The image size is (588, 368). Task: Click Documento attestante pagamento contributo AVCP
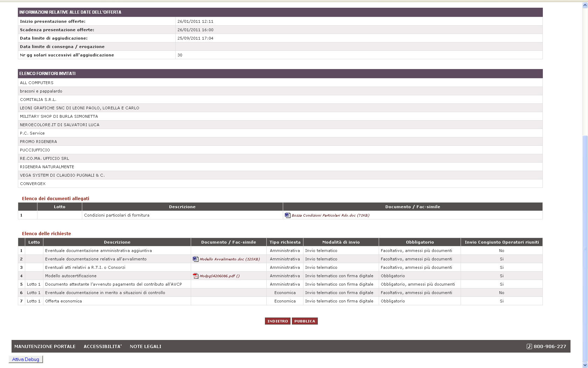[113, 284]
